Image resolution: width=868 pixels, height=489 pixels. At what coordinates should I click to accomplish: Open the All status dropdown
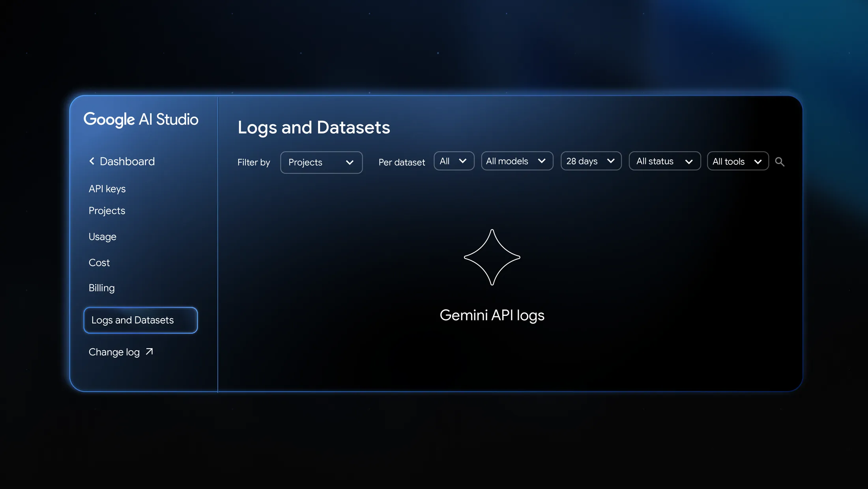(664, 161)
